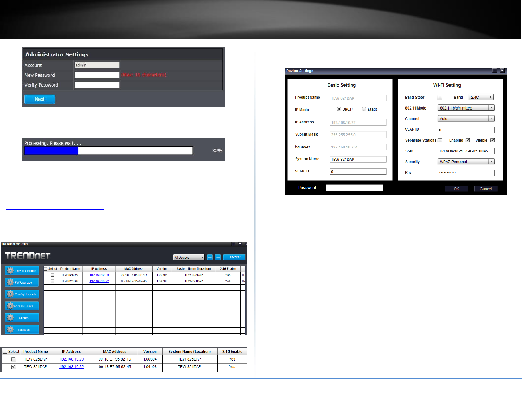
Task: Focus the Wi-Fi Key field
Action: [466, 173]
